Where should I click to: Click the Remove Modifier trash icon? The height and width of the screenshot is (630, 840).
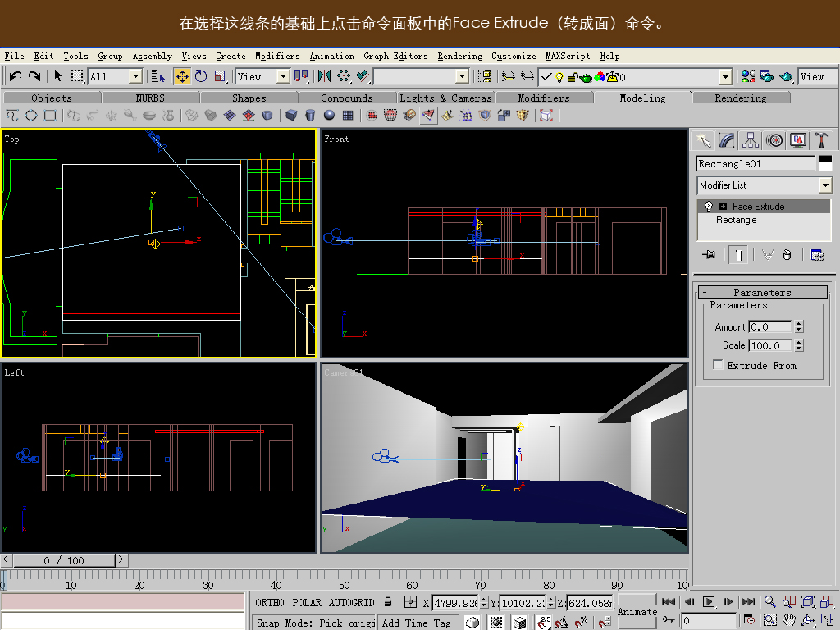[x=787, y=255]
